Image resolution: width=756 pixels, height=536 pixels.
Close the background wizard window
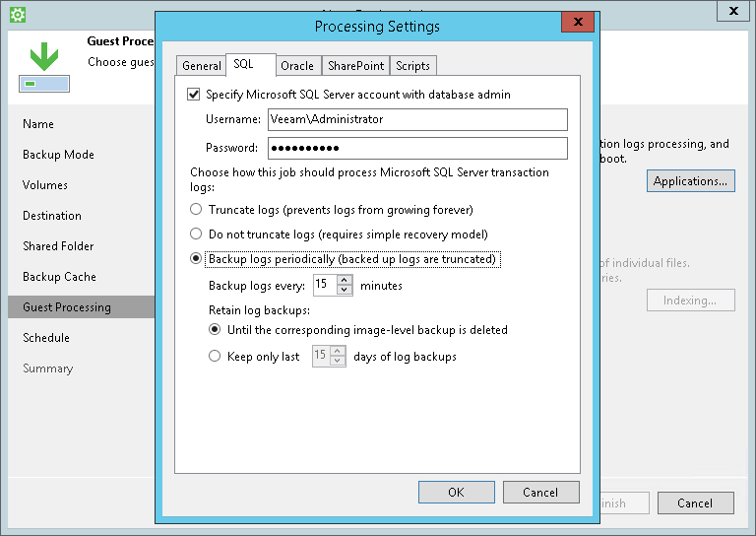coord(733,11)
